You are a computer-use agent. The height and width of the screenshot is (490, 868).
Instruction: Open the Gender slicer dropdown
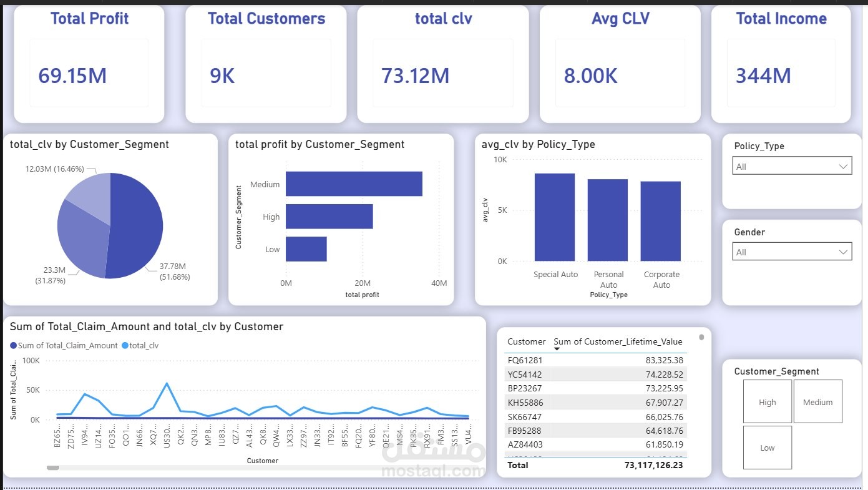tap(791, 252)
